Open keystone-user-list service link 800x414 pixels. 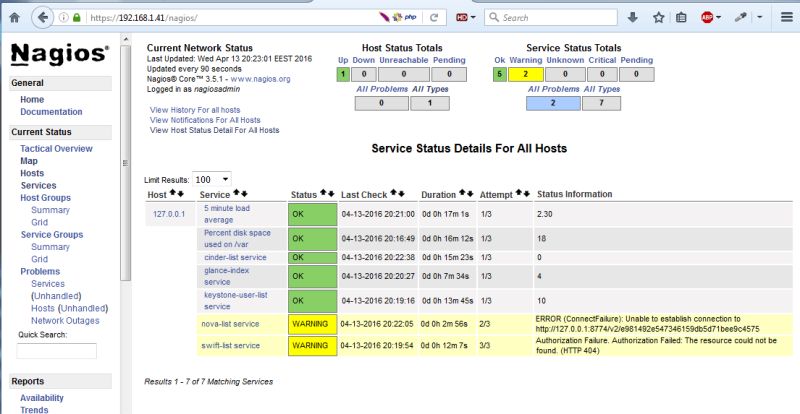click(x=236, y=301)
